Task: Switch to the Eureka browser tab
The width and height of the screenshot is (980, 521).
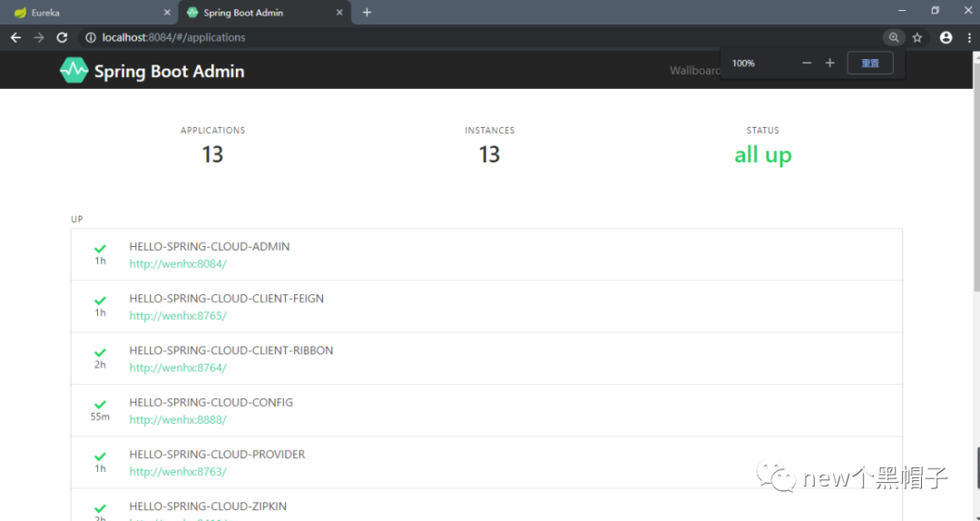Action: tap(91, 13)
